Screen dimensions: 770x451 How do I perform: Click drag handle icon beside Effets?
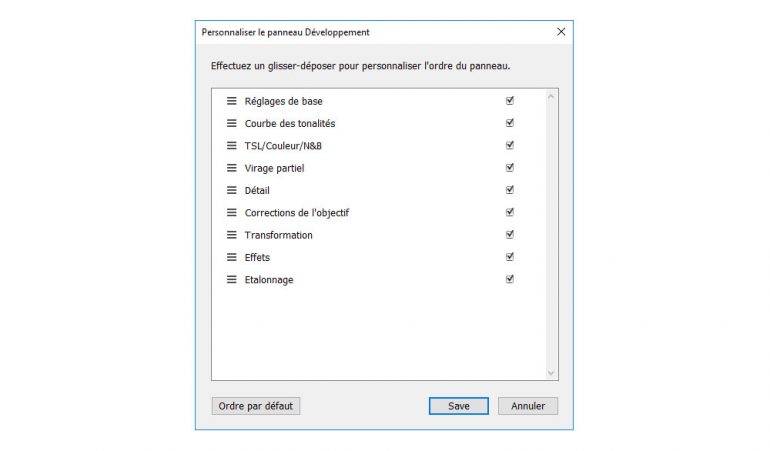[231, 257]
